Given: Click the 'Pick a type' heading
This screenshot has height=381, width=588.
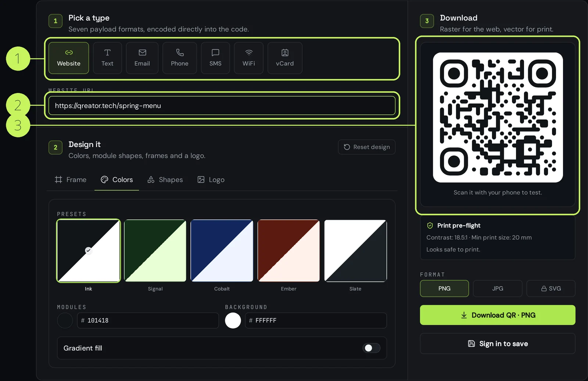Looking at the screenshot, I should [x=89, y=18].
